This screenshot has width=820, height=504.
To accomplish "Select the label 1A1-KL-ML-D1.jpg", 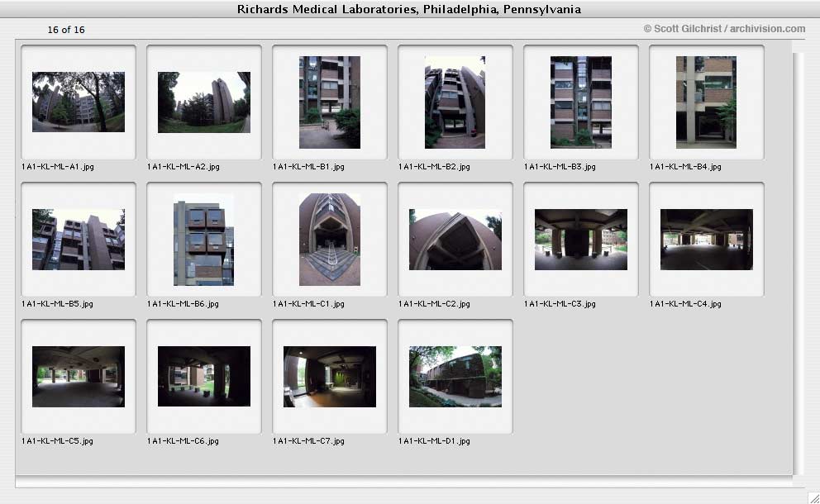I will [x=434, y=440].
